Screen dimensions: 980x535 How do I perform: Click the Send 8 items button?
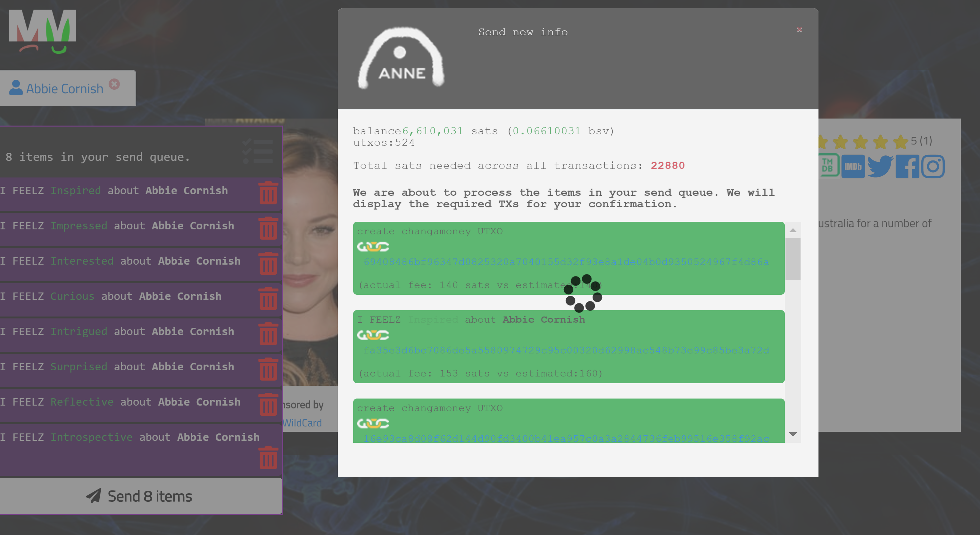coord(141,496)
